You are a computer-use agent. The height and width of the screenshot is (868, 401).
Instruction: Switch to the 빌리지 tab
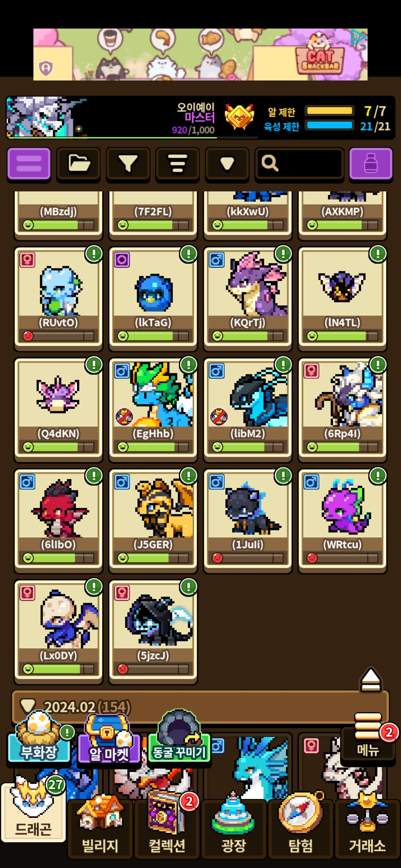(x=100, y=828)
